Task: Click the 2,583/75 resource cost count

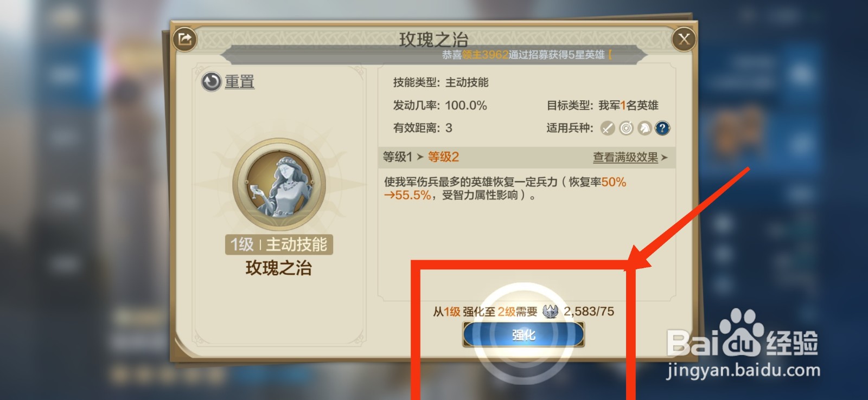Action: pos(589,311)
